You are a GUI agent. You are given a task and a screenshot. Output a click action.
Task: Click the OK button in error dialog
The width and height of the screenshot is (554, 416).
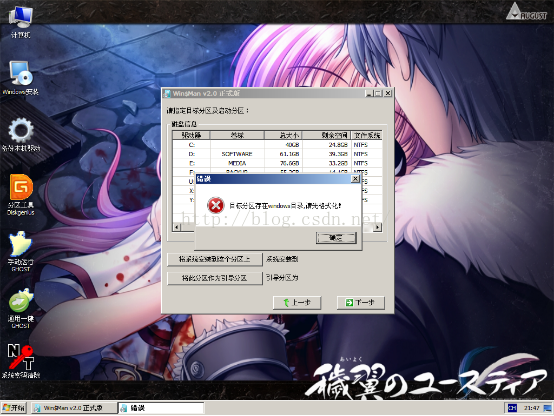point(336,238)
